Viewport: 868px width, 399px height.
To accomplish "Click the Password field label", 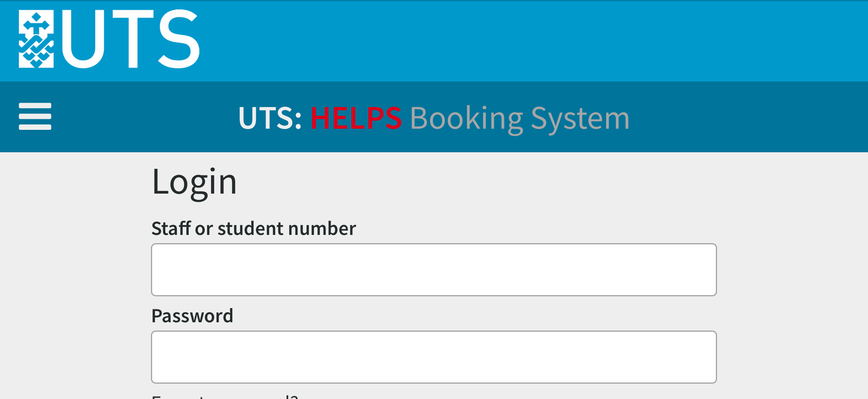I will coord(192,316).
